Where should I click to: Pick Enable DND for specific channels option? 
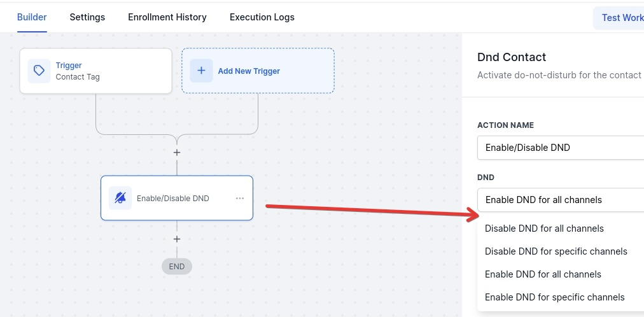coord(554,297)
